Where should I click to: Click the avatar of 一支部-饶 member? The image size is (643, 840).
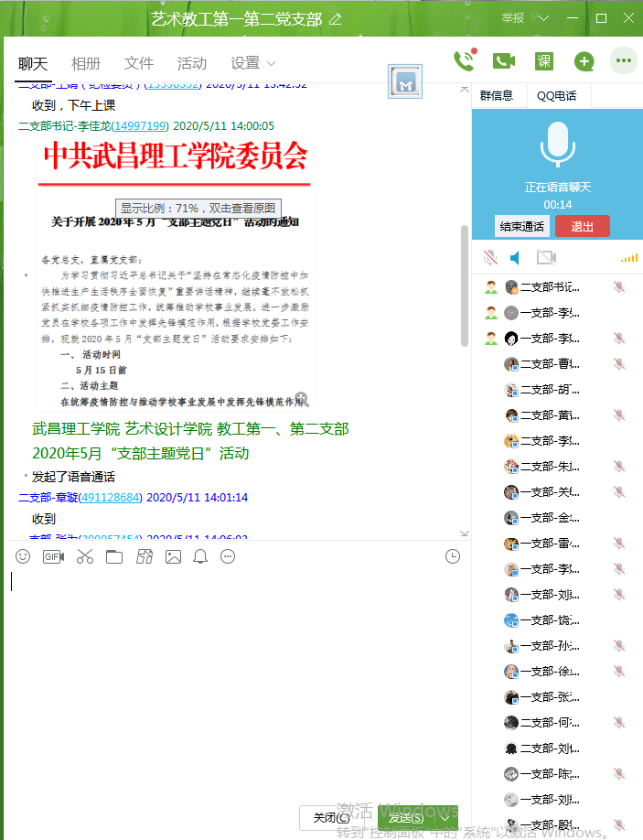click(511, 620)
